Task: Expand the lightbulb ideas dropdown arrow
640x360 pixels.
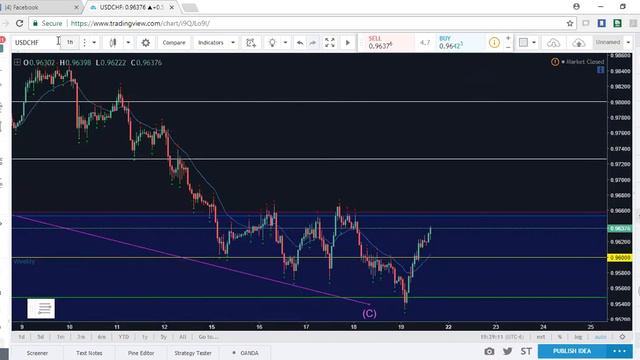Action: click(x=285, y=42)
